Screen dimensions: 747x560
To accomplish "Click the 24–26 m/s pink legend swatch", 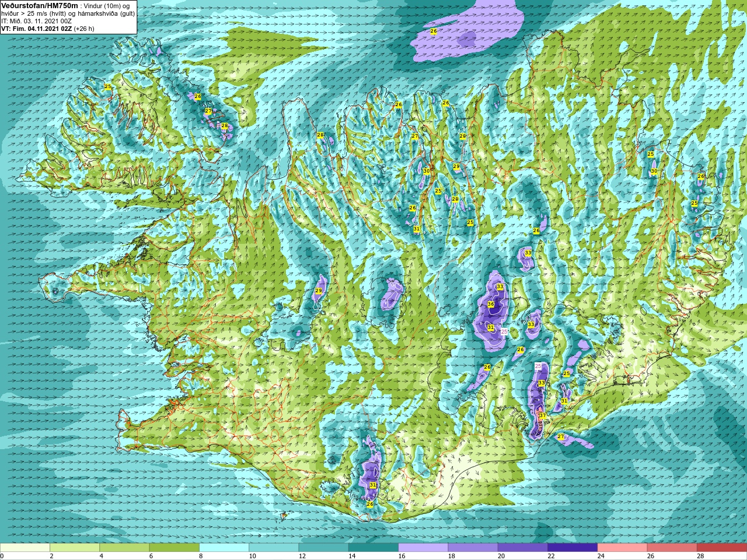I will coord(623,548).
